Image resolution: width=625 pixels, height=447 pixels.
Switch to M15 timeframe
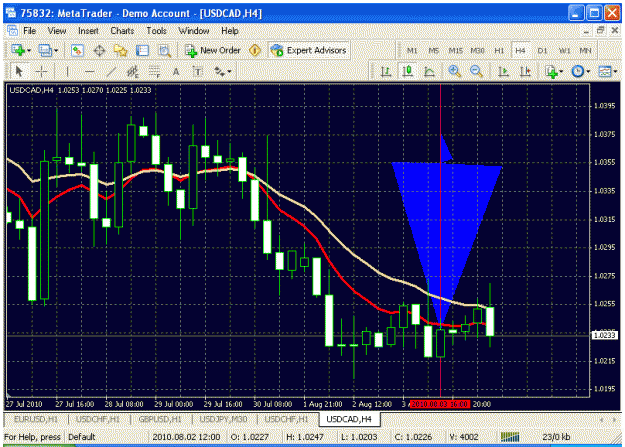pyautogui.click(x=456, y=51)
